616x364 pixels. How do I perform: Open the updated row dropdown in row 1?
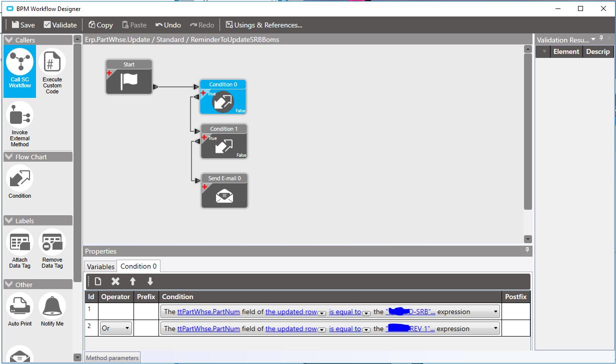tap(322, 313)
